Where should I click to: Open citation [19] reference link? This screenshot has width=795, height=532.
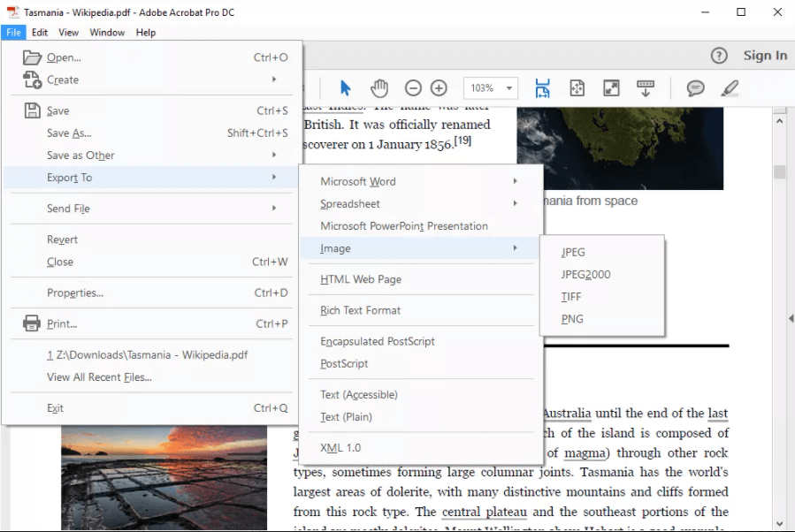tap(462, 141)
